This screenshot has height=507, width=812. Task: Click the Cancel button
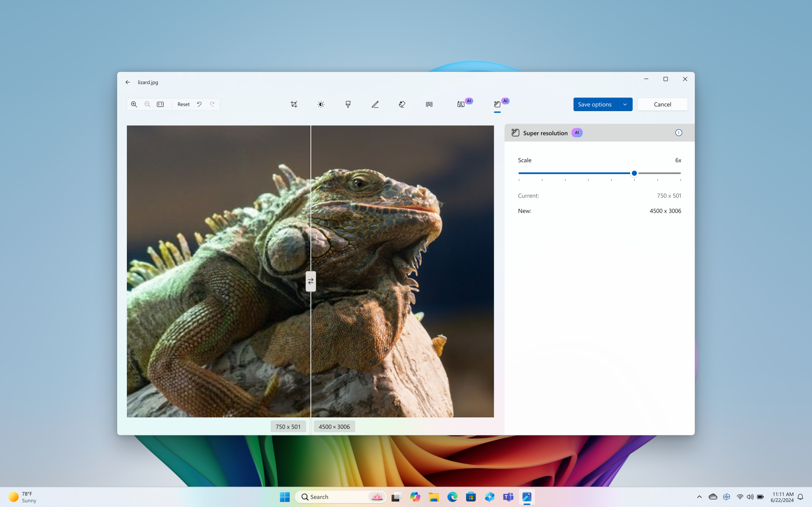(662, 104)
